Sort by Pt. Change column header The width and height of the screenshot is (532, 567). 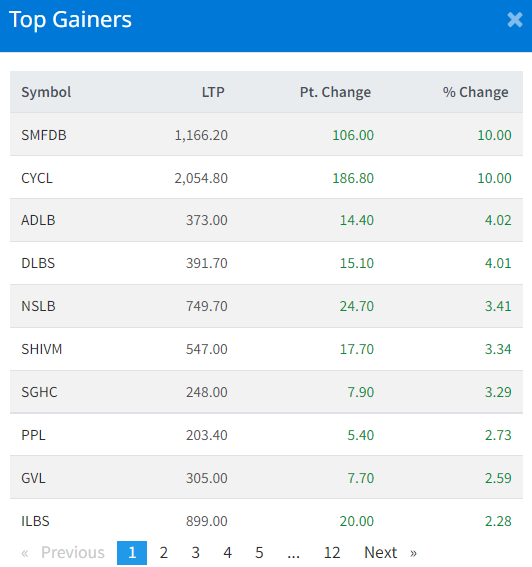pyautogui.click(x=335, y=92)
